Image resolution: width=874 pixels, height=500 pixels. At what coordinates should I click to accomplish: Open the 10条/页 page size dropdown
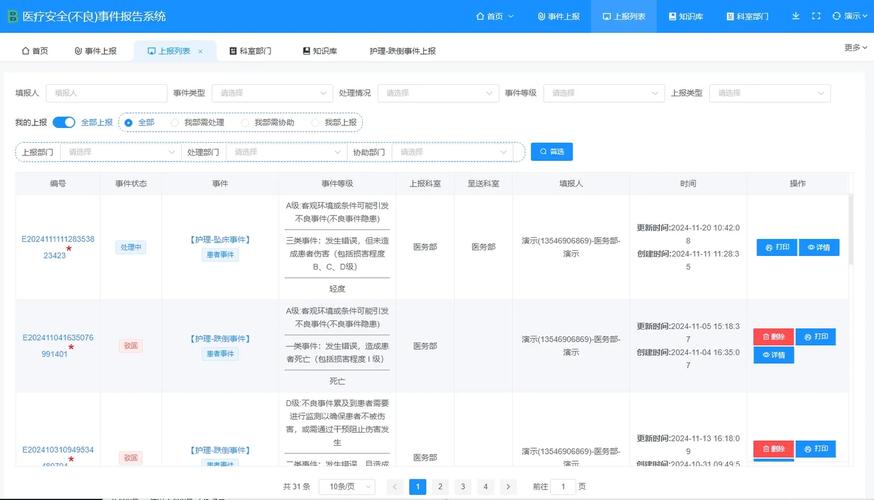coord(347,487)
